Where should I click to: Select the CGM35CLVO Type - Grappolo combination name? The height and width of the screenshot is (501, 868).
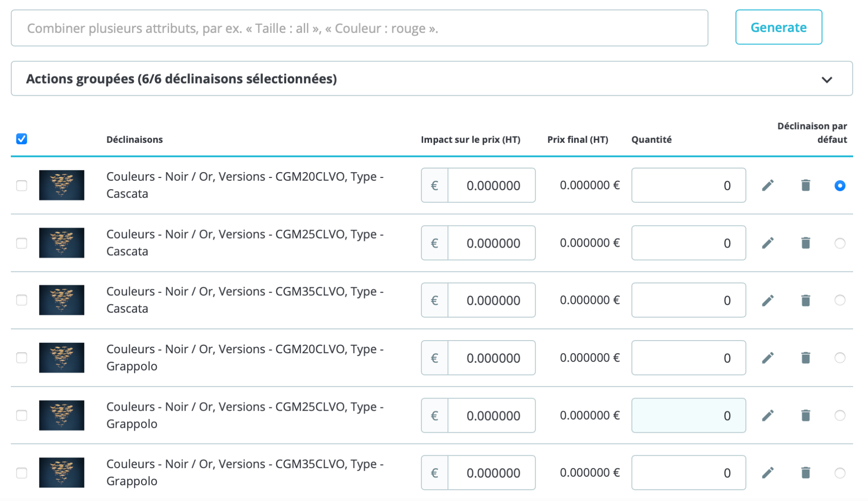245,472
